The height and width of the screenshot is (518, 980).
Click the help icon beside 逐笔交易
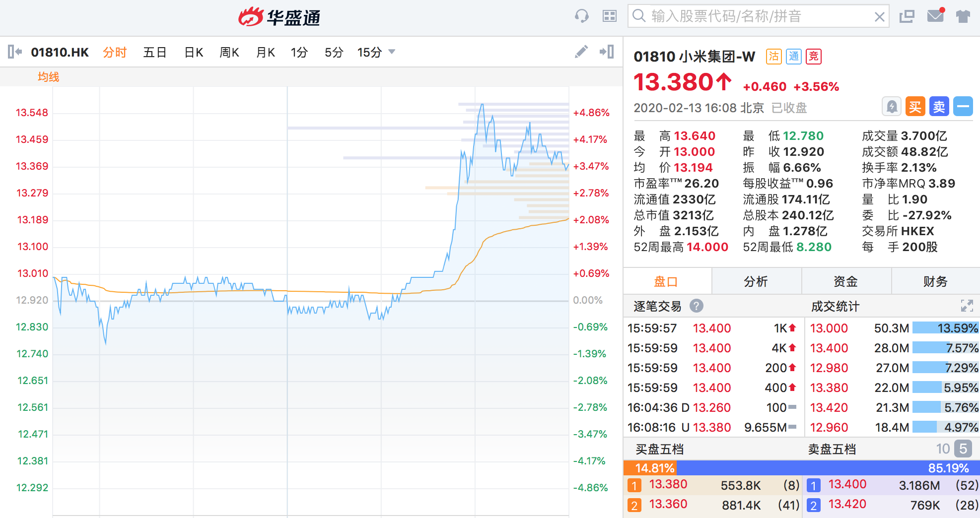coord(697,306)
